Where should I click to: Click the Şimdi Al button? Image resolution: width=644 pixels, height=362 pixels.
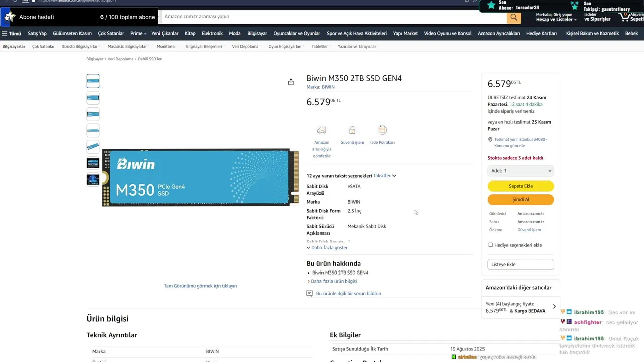point(521,200)
